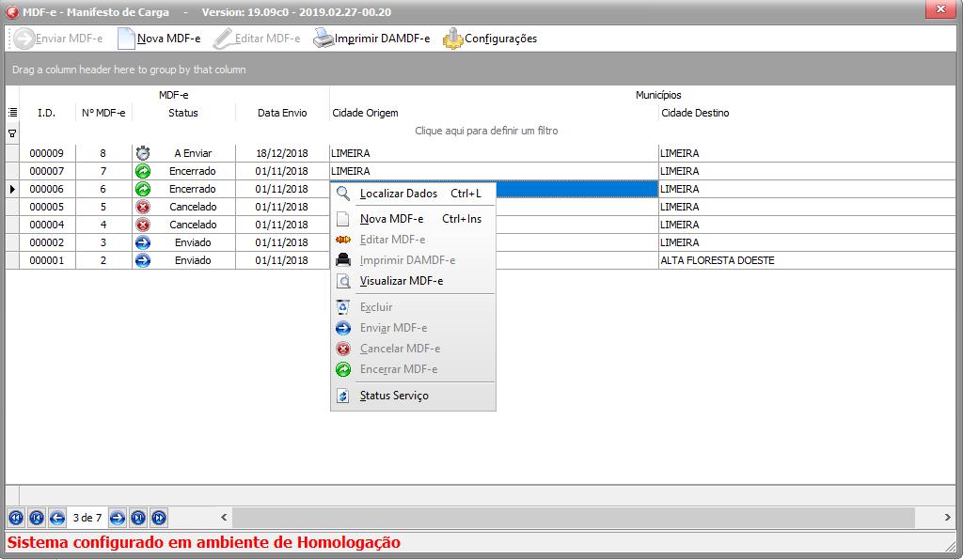Screen dimensions: 963x560
Task: Click the 'Drag a column header' group panel
Action: point(481,70)
